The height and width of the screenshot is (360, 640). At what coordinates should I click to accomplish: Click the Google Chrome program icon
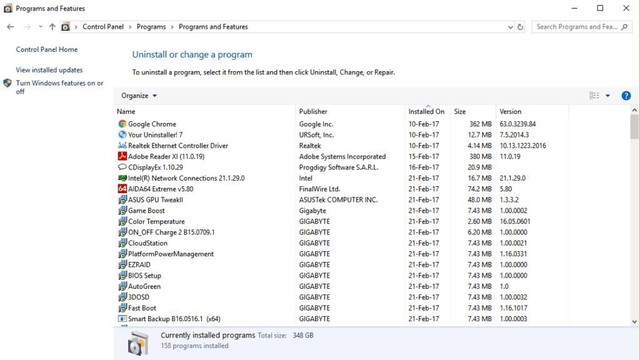pyautogui.click(x=122, y=124)
